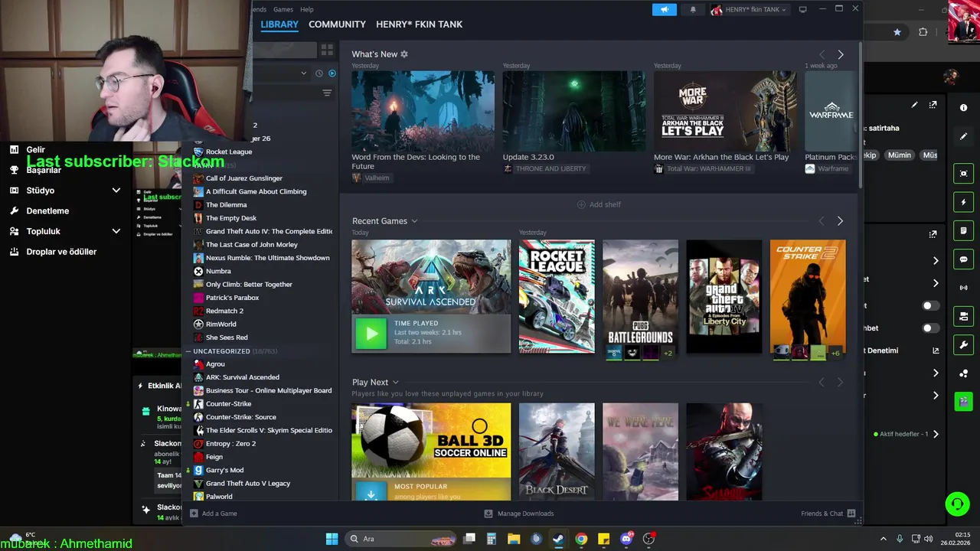Click the ready-to-play filter icon

pyautogui.click(x=332, y=73)
